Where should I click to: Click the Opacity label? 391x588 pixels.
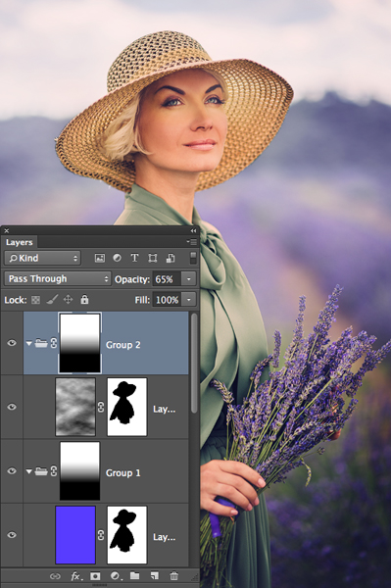coord(132,279)
